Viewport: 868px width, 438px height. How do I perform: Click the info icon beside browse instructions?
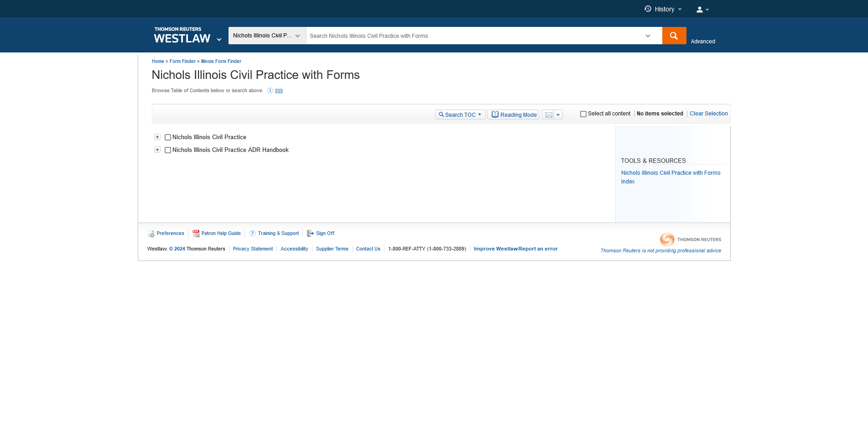[270, 91]
